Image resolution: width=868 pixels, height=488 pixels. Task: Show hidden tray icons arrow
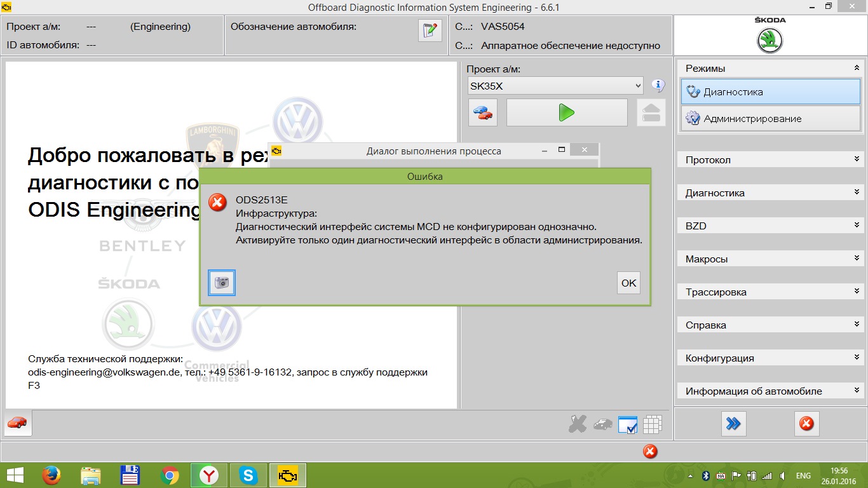coord(690,475)
